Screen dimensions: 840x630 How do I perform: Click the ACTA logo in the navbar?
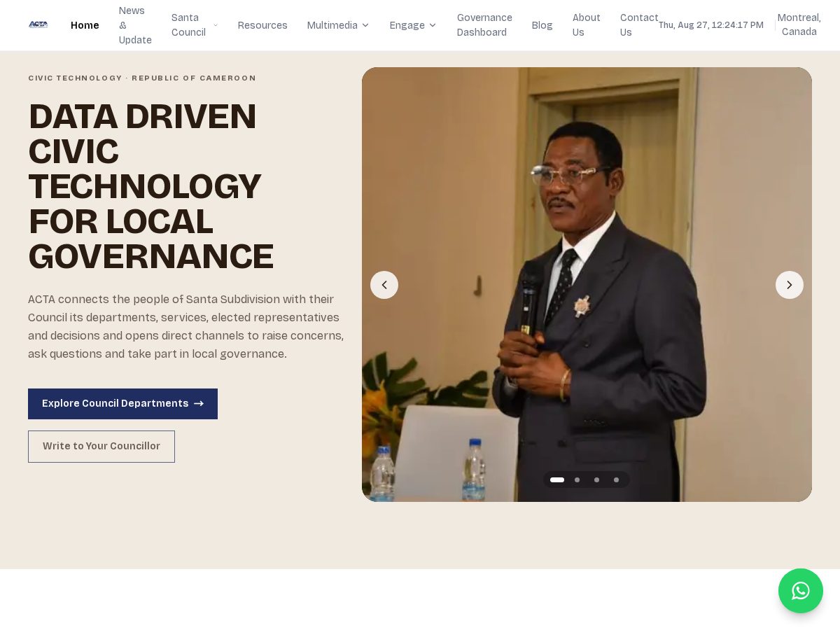point(38,24)
